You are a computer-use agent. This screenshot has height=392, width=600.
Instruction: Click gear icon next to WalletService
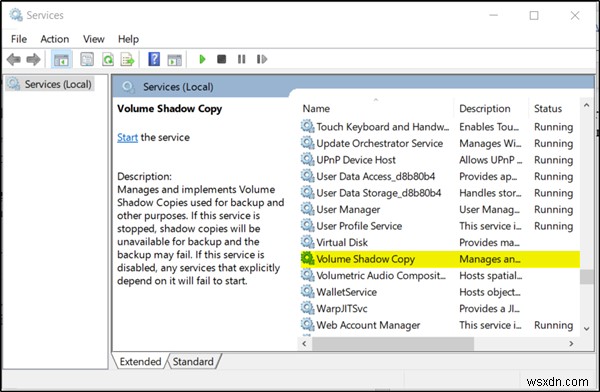click(x=307, y=291)
